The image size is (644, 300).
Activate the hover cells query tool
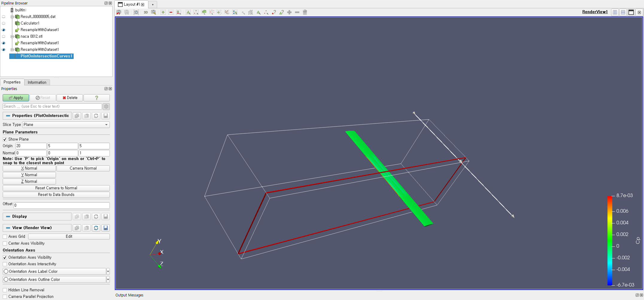(282, 12)
